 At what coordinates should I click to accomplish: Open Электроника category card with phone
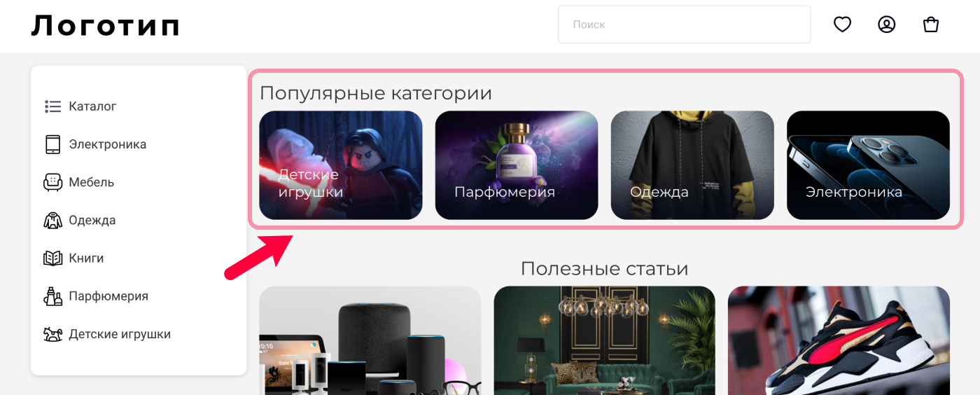tap(868, 165)
